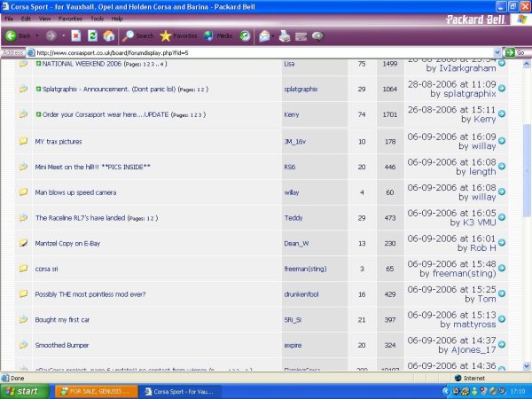This screenshot has width=532, height=399.
Task: Expand the address bar dropdown arrow
Action: click(x=497, y=52)
